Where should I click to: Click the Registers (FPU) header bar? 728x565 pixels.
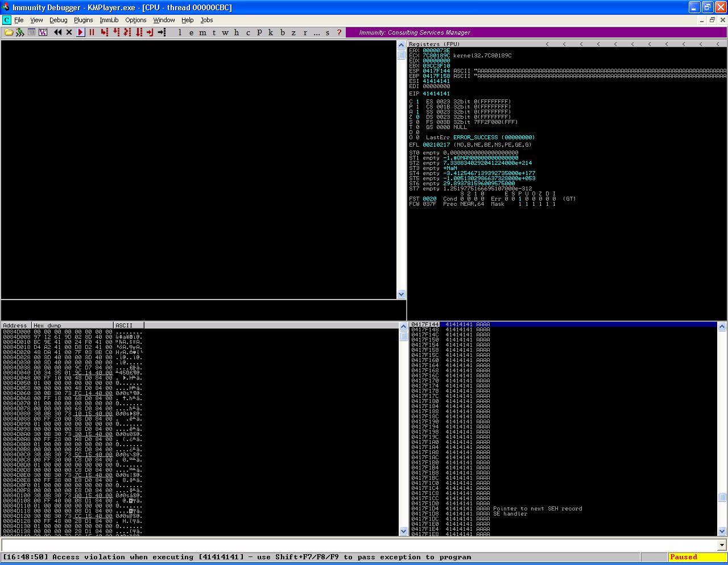tap(568, 44)
